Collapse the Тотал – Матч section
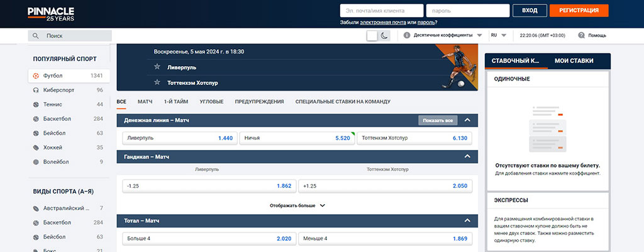The image size is (644, 252). tap(467, 220)
